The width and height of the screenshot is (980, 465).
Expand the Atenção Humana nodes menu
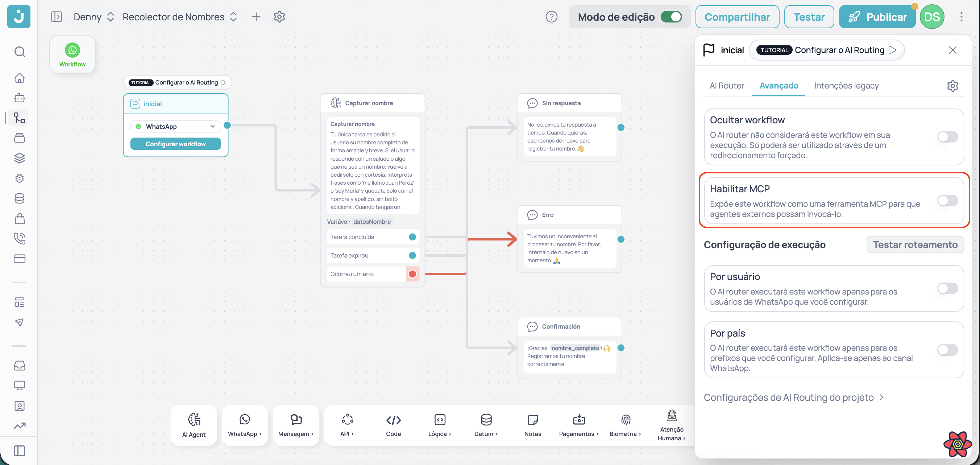coord(672,425)
